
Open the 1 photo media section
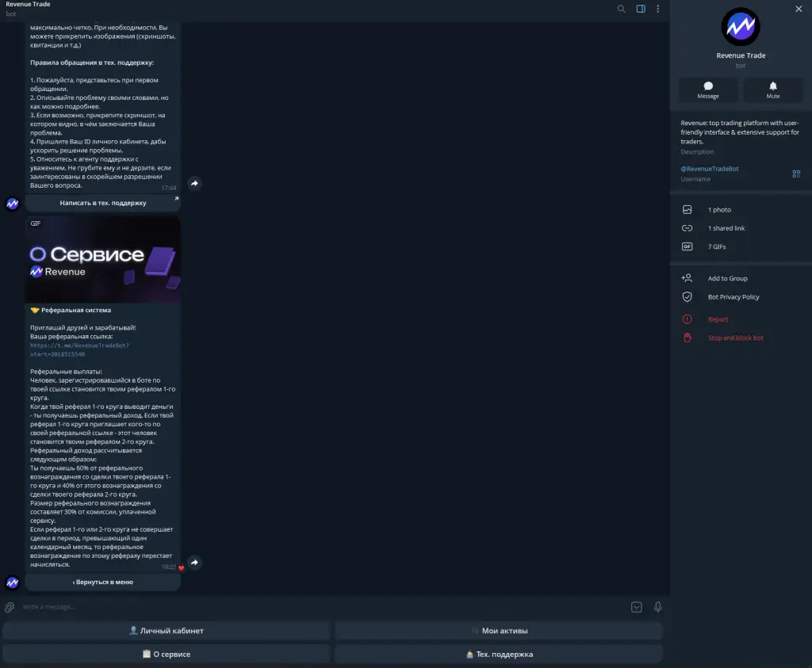coord(741,209)
